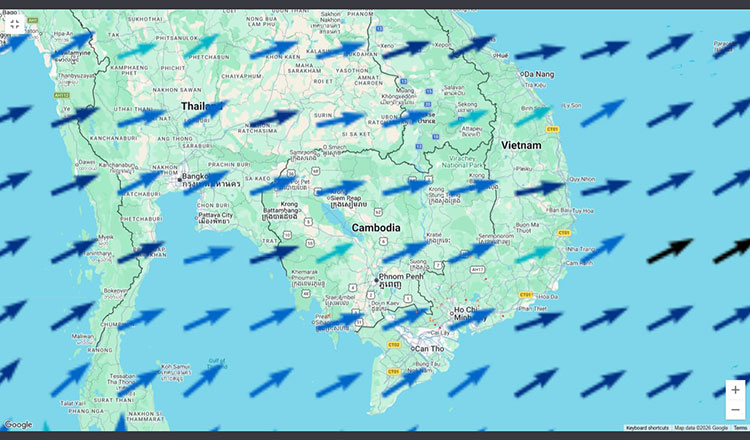Click the Si Sa Ket label

pyautogui.click(x=357, y=135)
